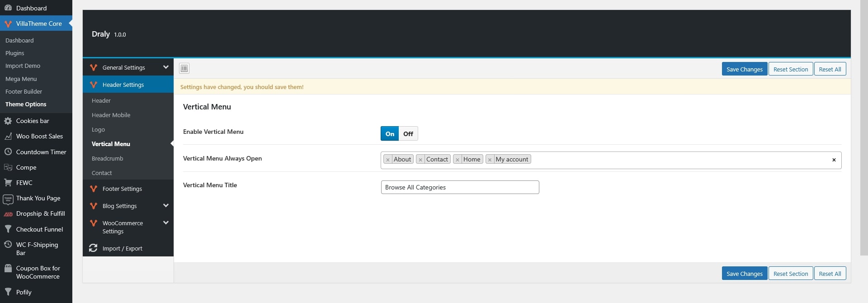Screen dimensions: 868x303
Task: Switch Enable Vertical Menu to Off
Action: (x=408, y=134)
